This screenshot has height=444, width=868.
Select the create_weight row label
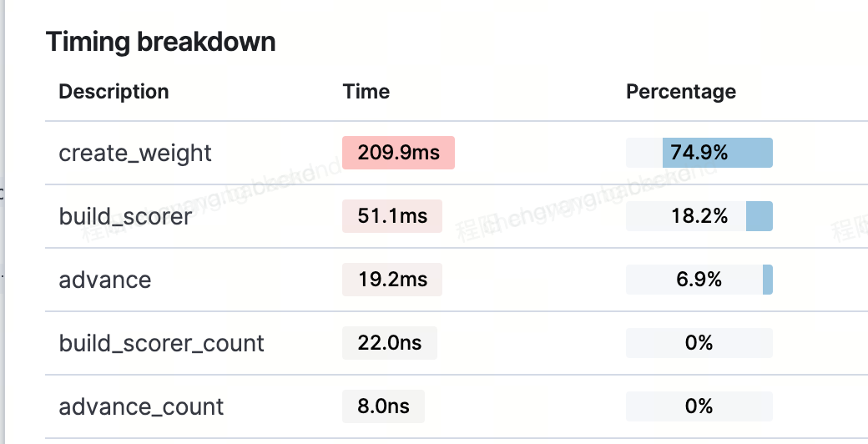point(135,153)
